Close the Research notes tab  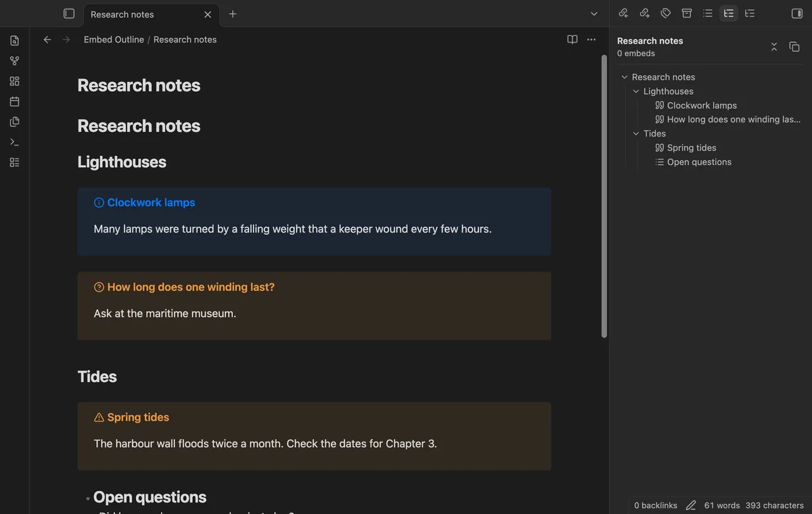tap(208, 14)
